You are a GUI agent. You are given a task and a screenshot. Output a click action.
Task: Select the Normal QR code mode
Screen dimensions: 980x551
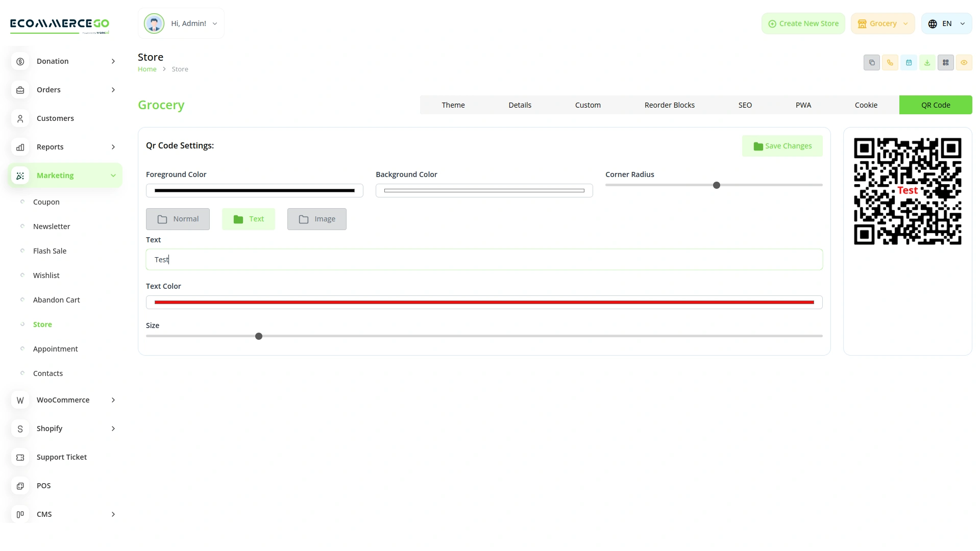(178, 219)
